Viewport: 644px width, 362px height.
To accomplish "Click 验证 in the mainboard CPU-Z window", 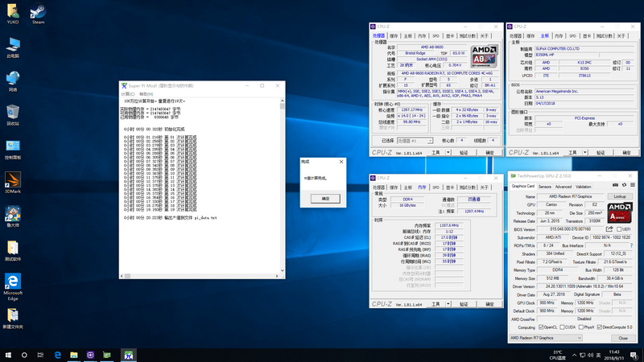I will (x=601, y=153).
